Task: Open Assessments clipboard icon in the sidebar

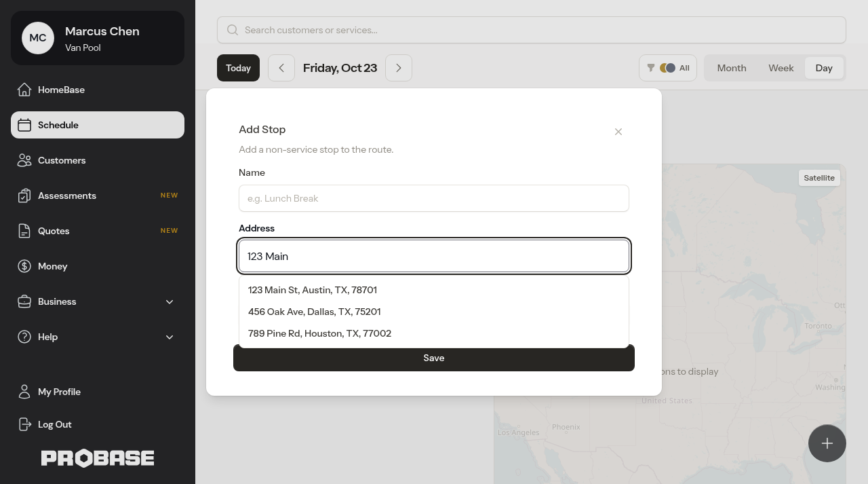Action: (24, 196)
